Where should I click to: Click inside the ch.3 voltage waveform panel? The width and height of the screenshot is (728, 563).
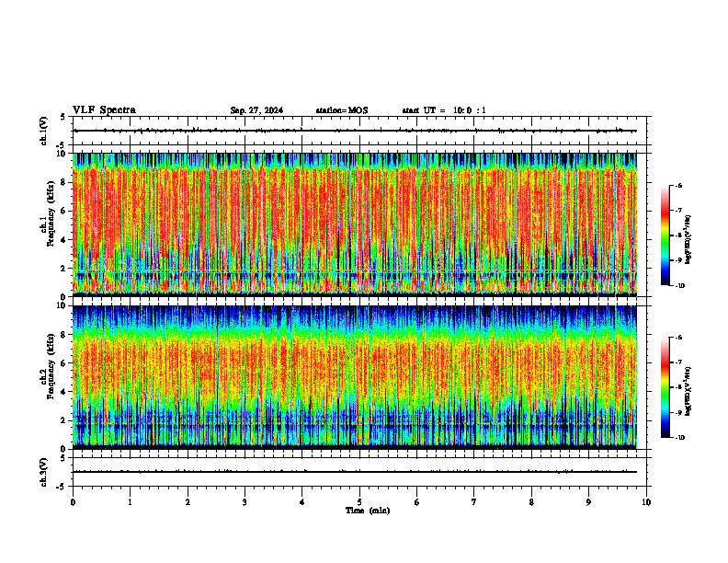point(359,472)
